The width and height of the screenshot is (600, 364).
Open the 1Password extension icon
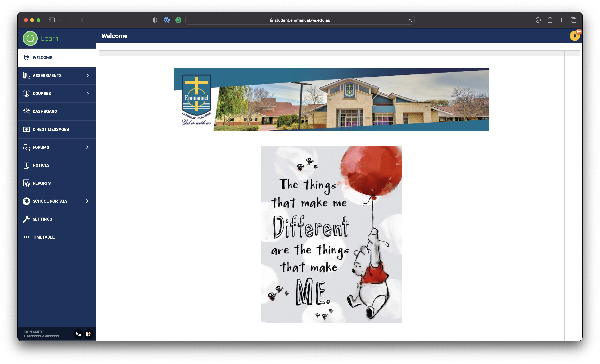pos(167,20)
